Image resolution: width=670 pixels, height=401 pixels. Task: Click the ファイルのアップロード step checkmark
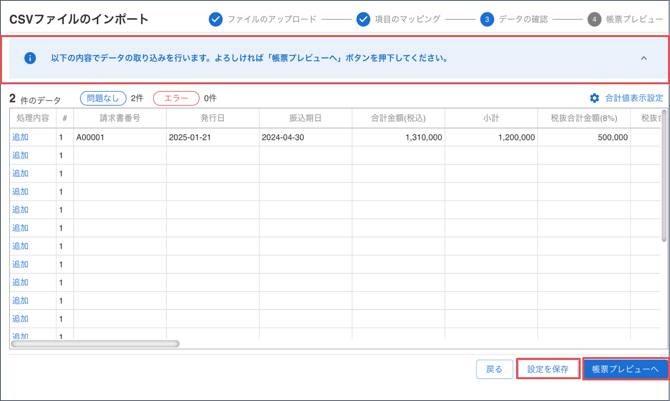click(215, 19)
